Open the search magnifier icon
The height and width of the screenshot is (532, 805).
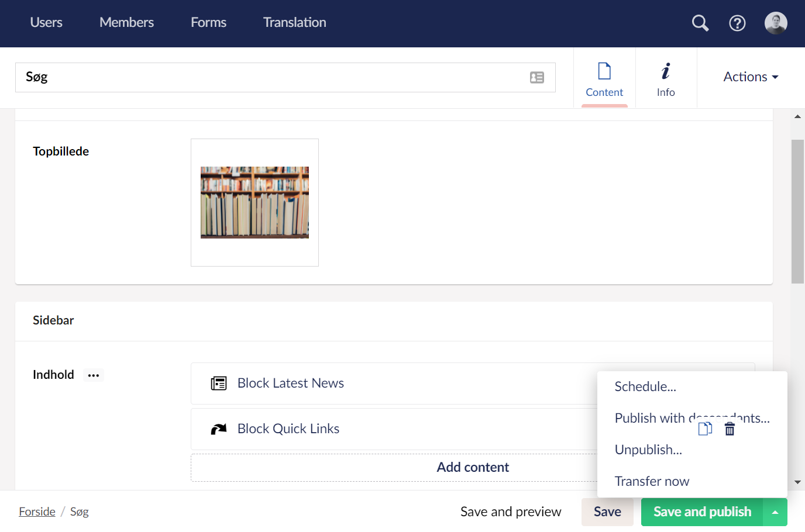point(700,23)
